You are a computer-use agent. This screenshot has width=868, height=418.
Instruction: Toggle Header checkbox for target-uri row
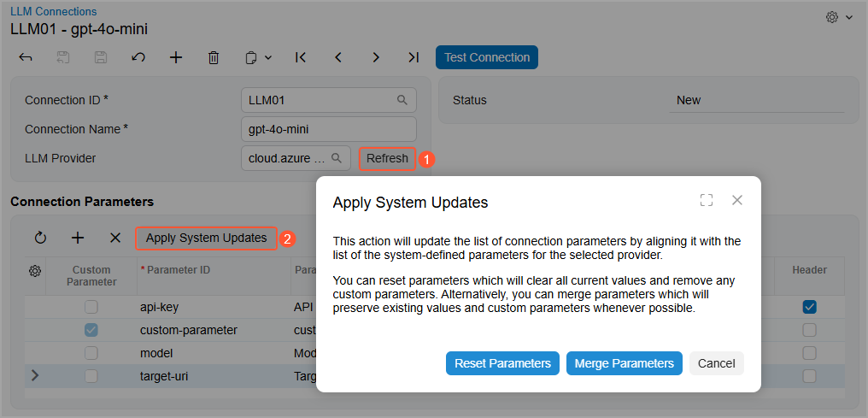point(809,376)
